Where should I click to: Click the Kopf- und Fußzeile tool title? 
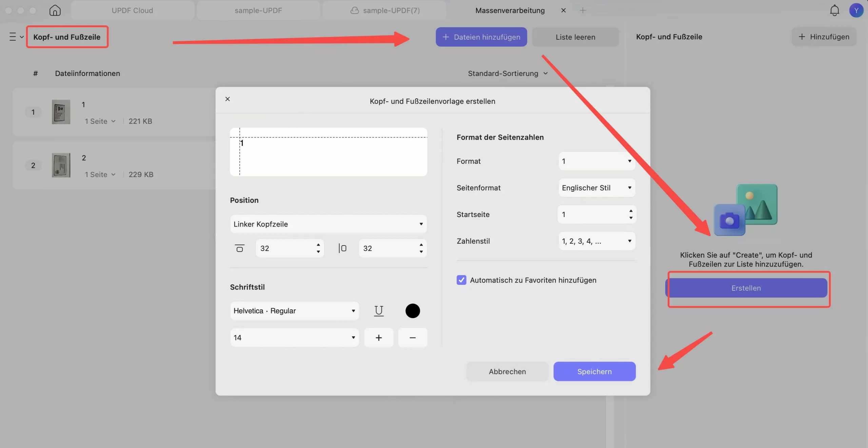67,37
